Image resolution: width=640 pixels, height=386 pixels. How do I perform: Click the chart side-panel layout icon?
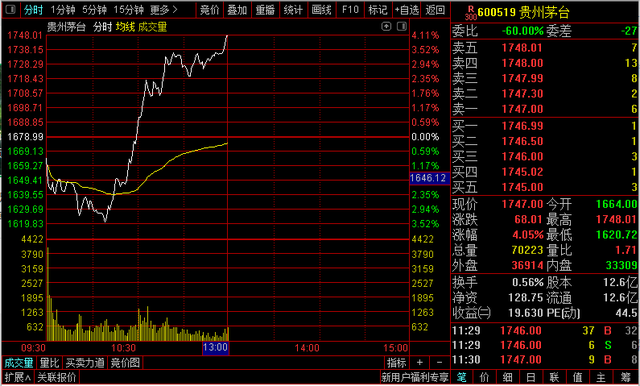[402, 27]
